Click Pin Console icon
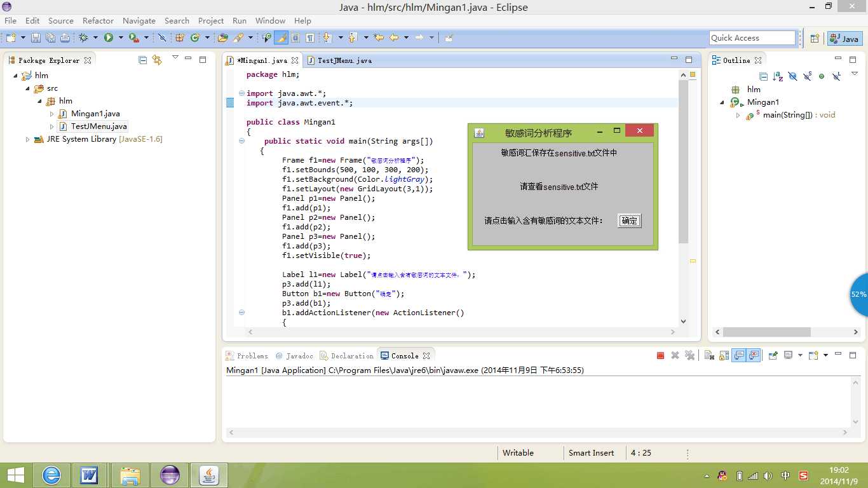 click(x=773, y=356)
